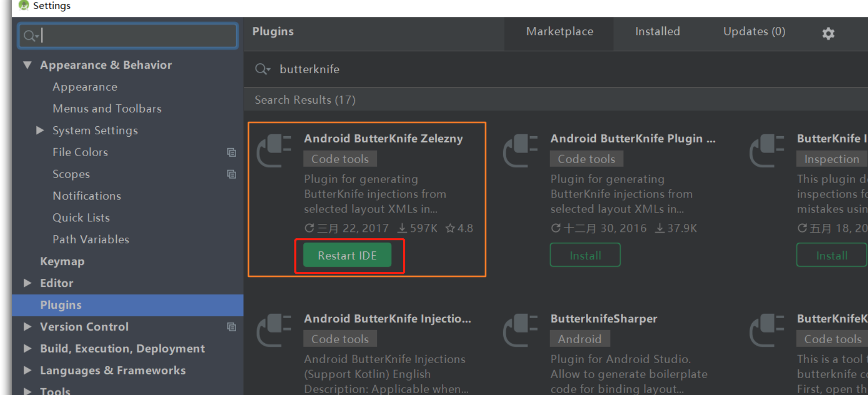Open the Updates (0) tab

point(754,31)
